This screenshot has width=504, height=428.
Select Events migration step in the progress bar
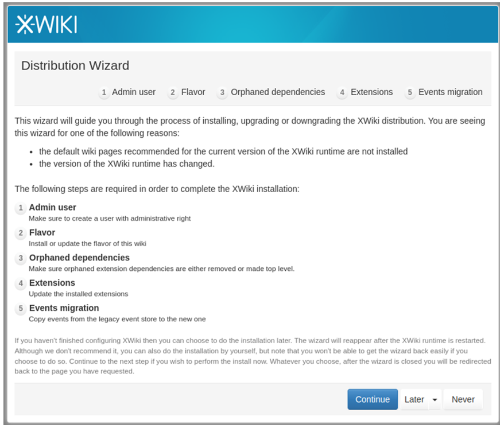[450, 92]
